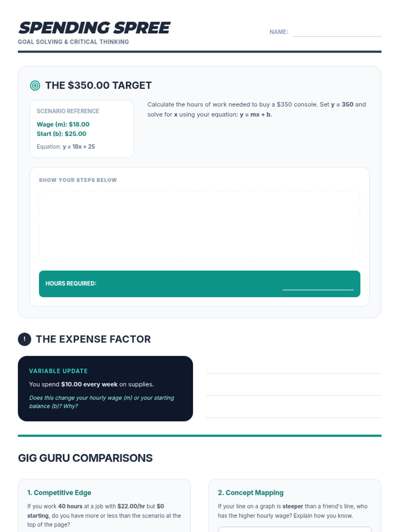Image resolution: width=399 pixels, height=532 pixels.
Task: Click the Wage (m): $18.00 text
Action: click(63, 124)
